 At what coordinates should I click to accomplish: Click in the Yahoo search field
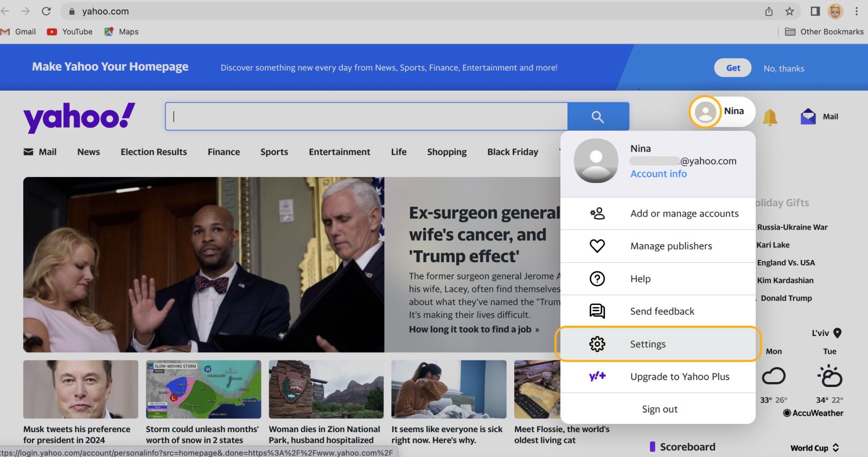tap(366, 116)
